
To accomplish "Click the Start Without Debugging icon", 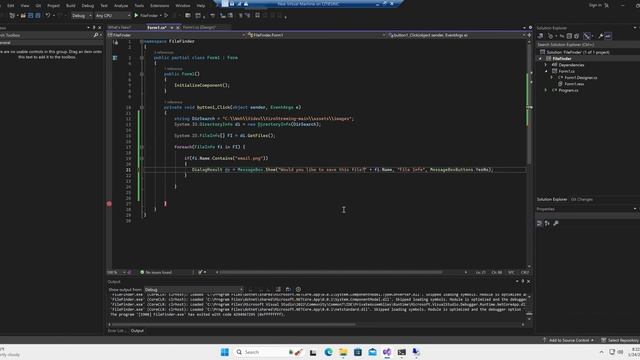I will pyautogui.click(x=166, y=16).
